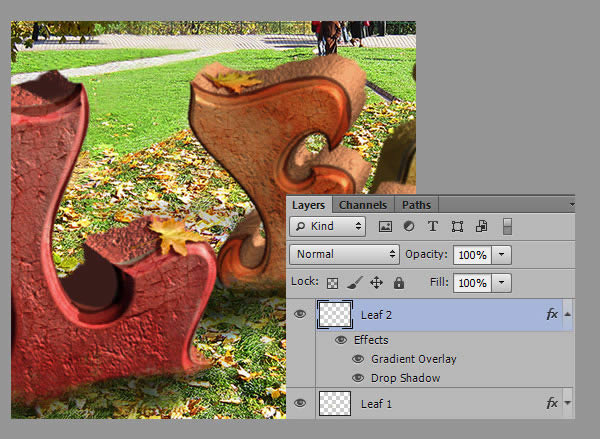Hide the Leaf 1 layer

300,403
